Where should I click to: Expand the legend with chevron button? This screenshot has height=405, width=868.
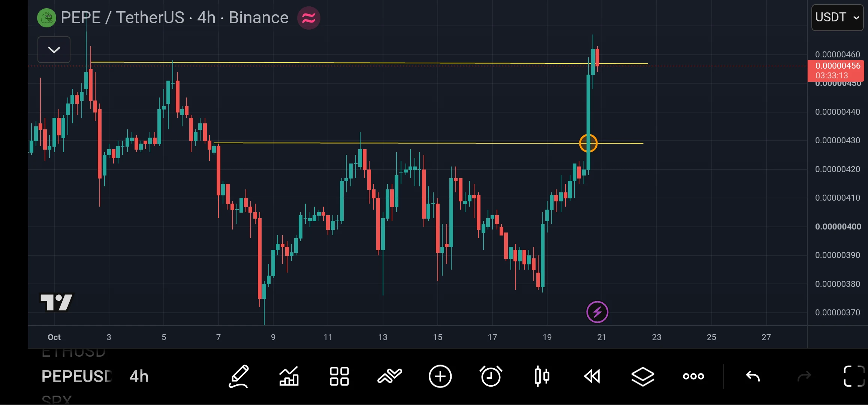click(x=54, y=49)
